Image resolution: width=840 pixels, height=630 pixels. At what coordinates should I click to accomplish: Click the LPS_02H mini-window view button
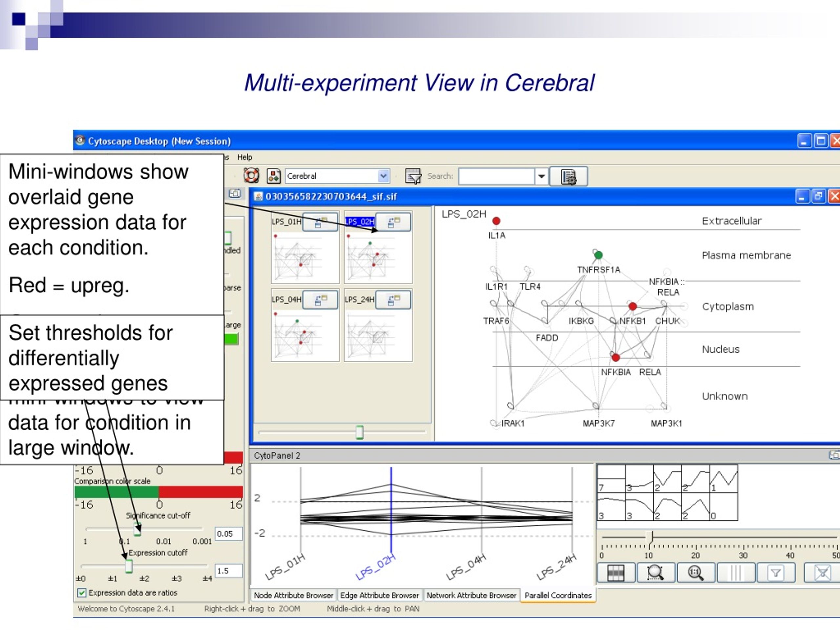tap(393, 222)
